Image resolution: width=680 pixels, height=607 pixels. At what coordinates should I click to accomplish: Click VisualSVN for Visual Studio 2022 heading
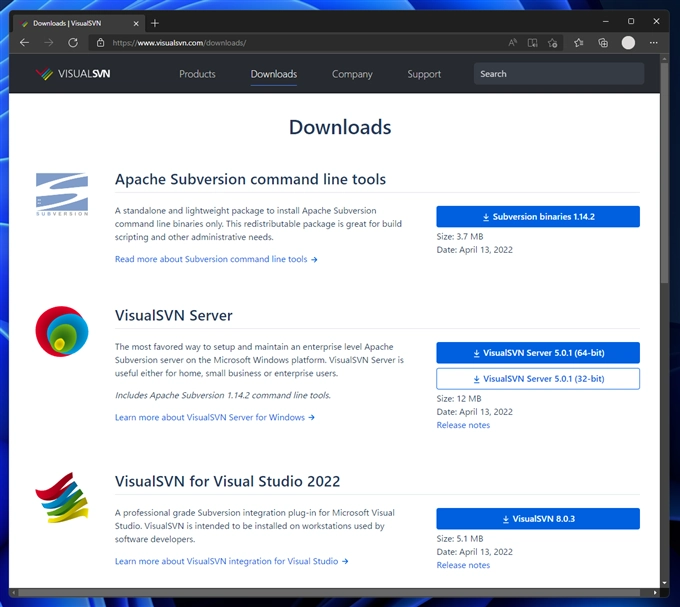coord(227,481)
